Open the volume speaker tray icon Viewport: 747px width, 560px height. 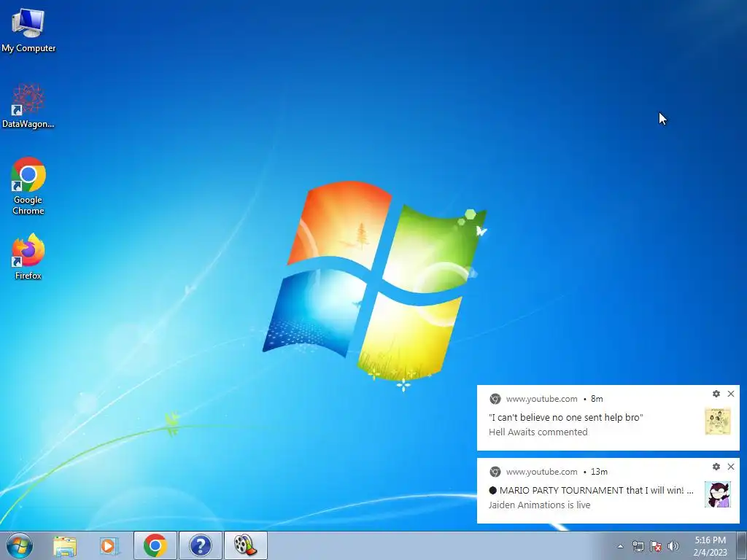click(673, 546)
